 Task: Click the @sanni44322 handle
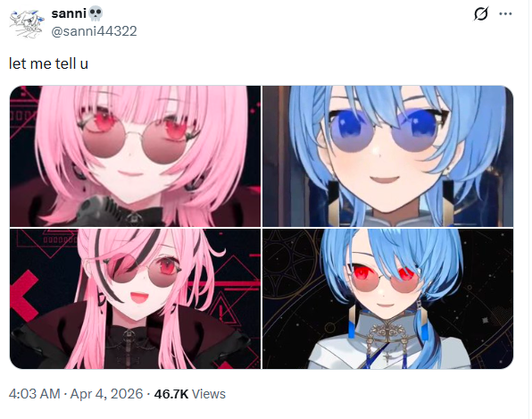pyautogui.click(x=94, y=31)
